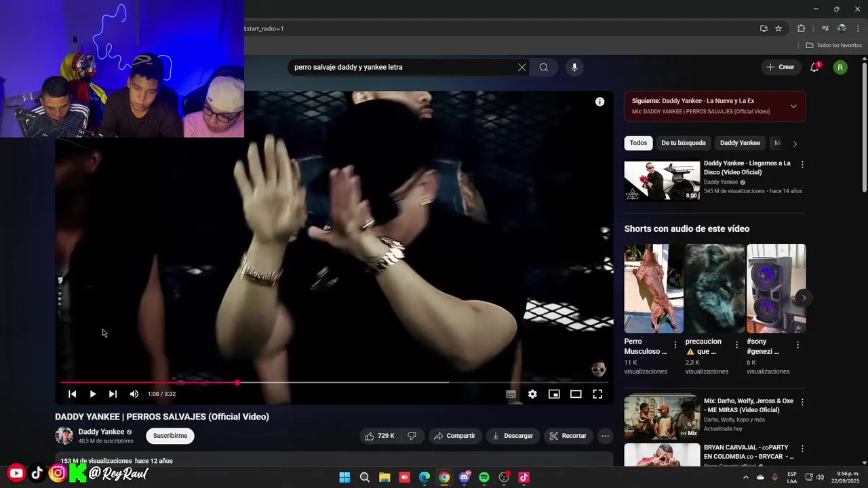The height and width of the screenshot is (488, 868).
Task: Open Windows taskbar search icon
Action: pyautogui.click(x=365, y=477)
